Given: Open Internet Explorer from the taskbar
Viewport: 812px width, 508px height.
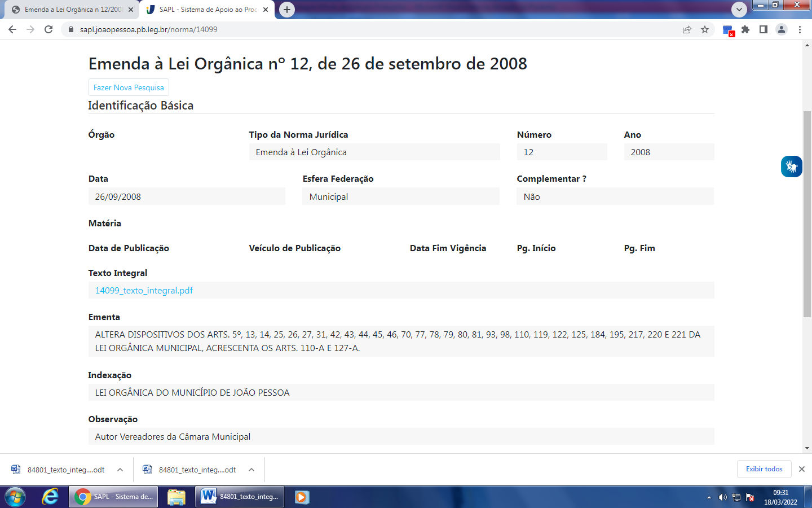Looking at the screenshot, I should pos(50,497).
